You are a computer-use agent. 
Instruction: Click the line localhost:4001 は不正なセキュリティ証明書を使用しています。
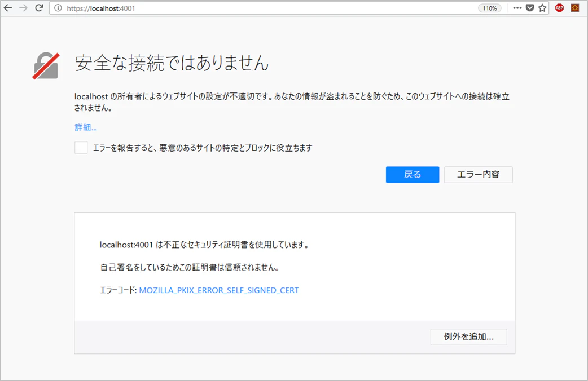[205, 245]
